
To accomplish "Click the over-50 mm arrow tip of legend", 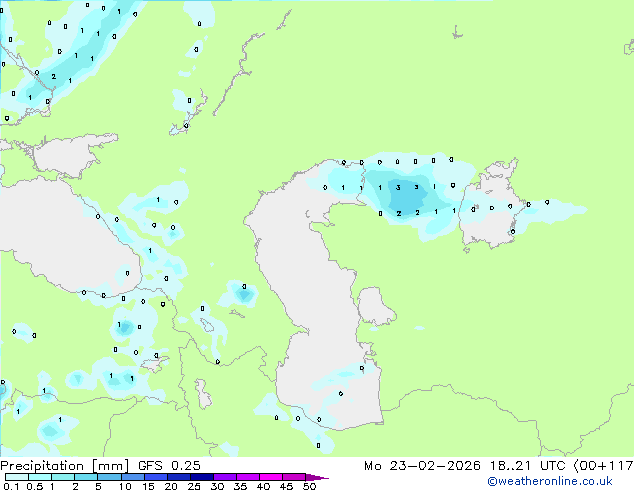I will pos(317,477).
